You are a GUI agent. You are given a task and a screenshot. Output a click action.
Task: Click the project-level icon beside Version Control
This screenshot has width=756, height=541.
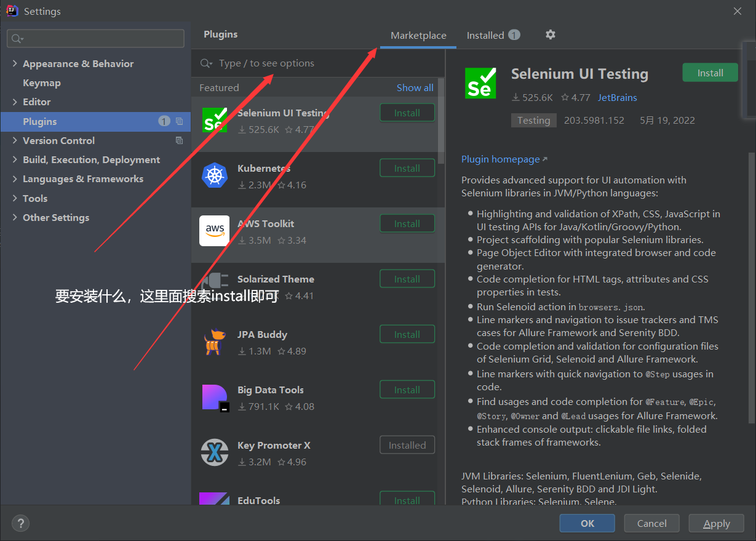coord(179,140)
